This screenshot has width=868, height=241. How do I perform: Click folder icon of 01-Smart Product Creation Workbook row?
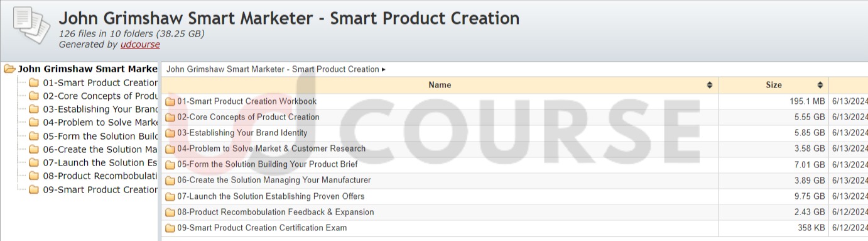[x=170, y=102]
